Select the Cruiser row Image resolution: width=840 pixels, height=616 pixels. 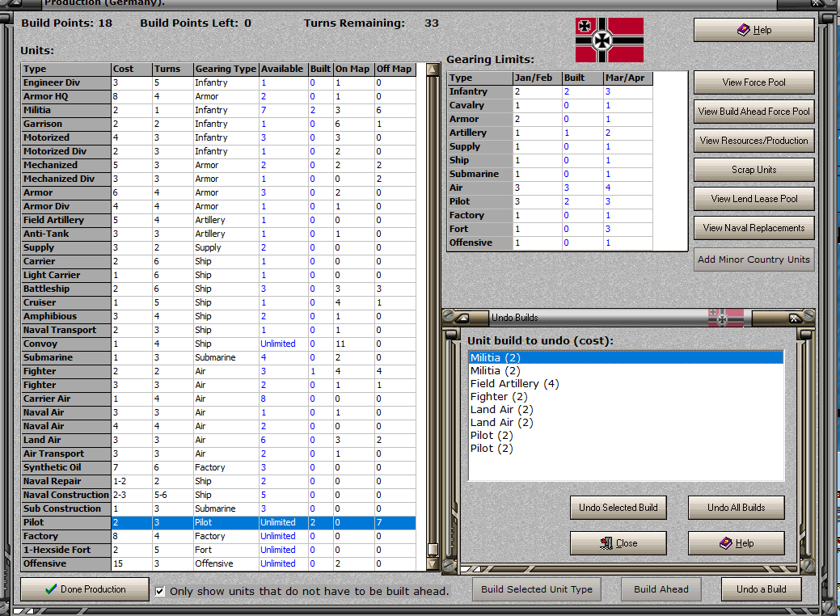pyautogui.click(x=218, y=302)
